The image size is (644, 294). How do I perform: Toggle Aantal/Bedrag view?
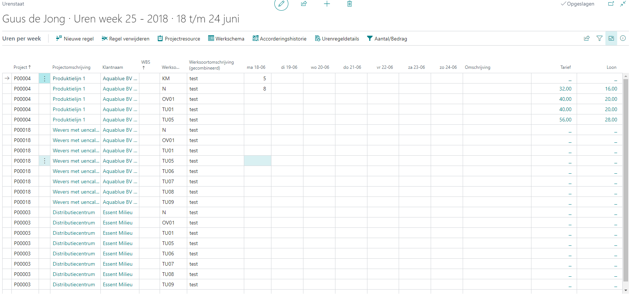[x=387, y=39]
